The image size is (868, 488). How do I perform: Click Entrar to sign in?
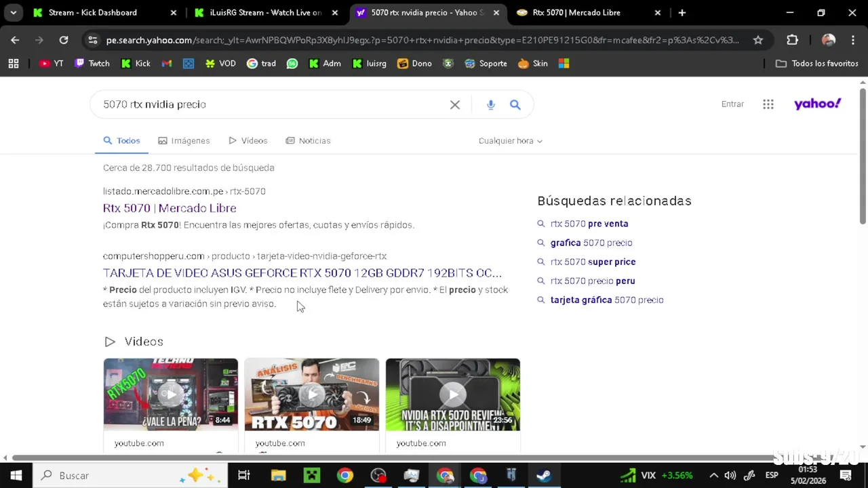pos(732,104)
